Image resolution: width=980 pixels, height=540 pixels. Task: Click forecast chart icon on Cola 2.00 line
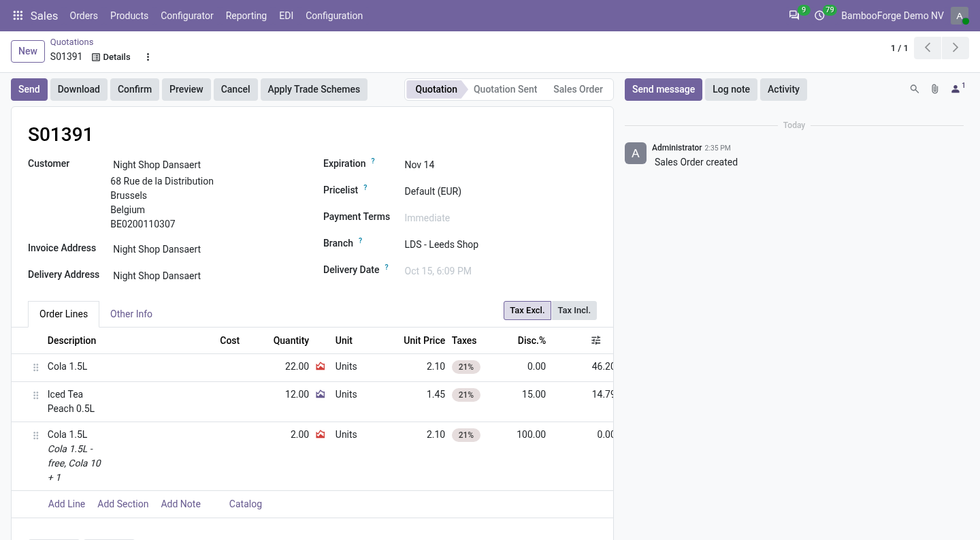click(x=321, y=434)
